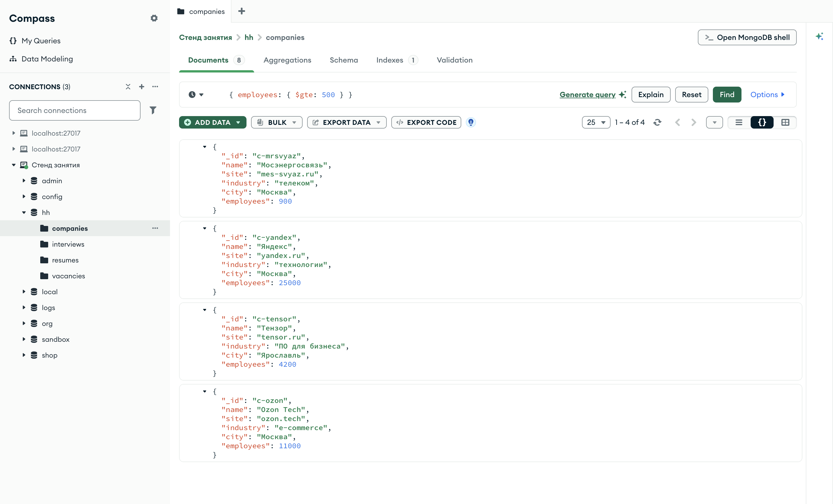833x504 pixels.
Task: Switch to list view
Action: 739,122
